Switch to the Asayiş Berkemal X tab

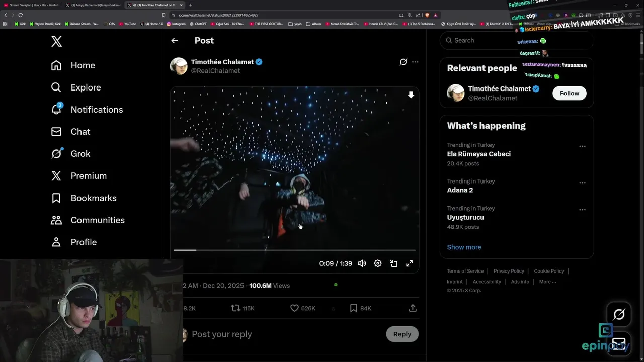click(94, 5)
